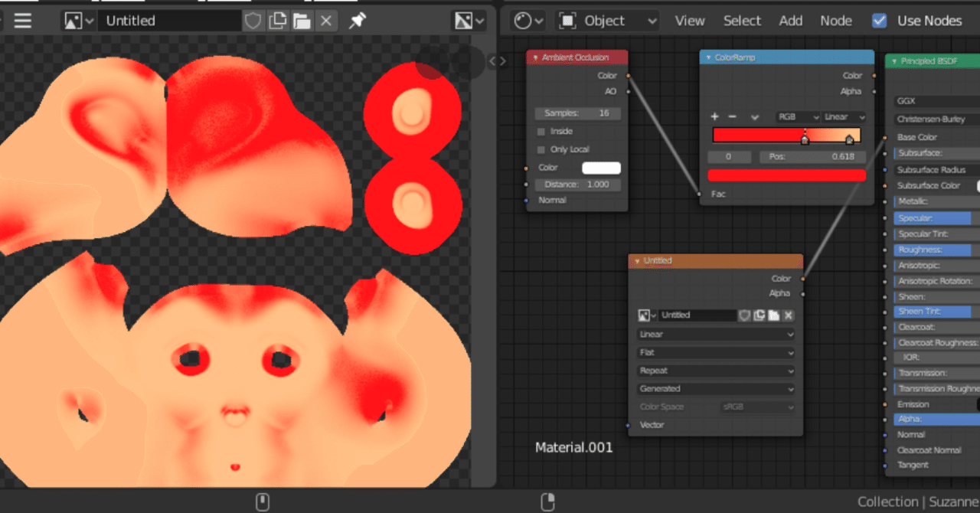Image resolution: width=980 pixels, height=513 pixels.
Task: Click the new image copy icon in image editor header
Action: click(278, 21)
